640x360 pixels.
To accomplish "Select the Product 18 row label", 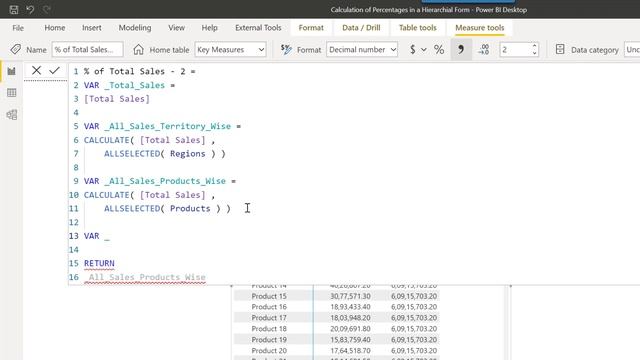I will tap(269, 329).
